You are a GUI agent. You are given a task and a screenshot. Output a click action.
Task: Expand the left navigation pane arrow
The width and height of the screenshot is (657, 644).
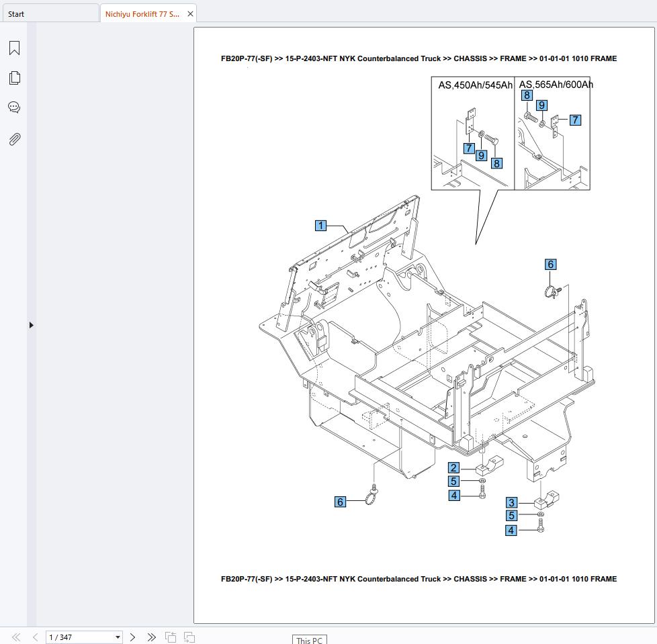tap(31, 325)
